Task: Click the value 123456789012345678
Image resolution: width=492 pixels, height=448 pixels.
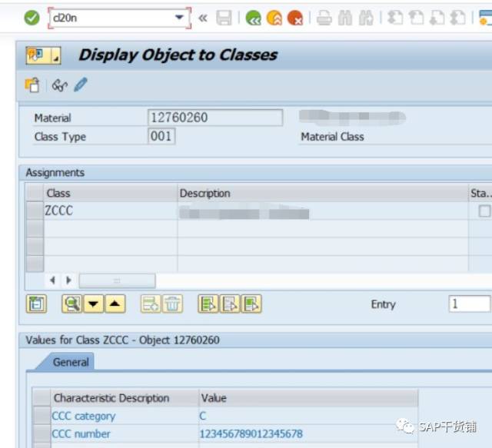Action: pos(251,434)
